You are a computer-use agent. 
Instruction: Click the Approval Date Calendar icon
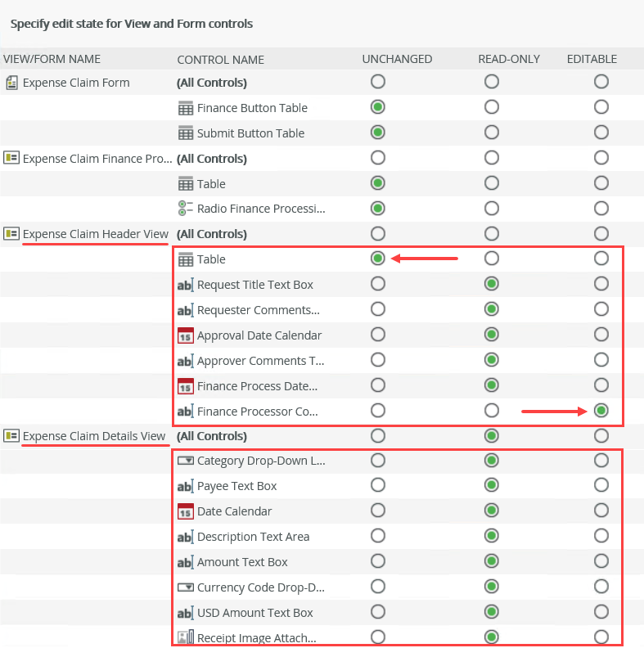[186, 335]
